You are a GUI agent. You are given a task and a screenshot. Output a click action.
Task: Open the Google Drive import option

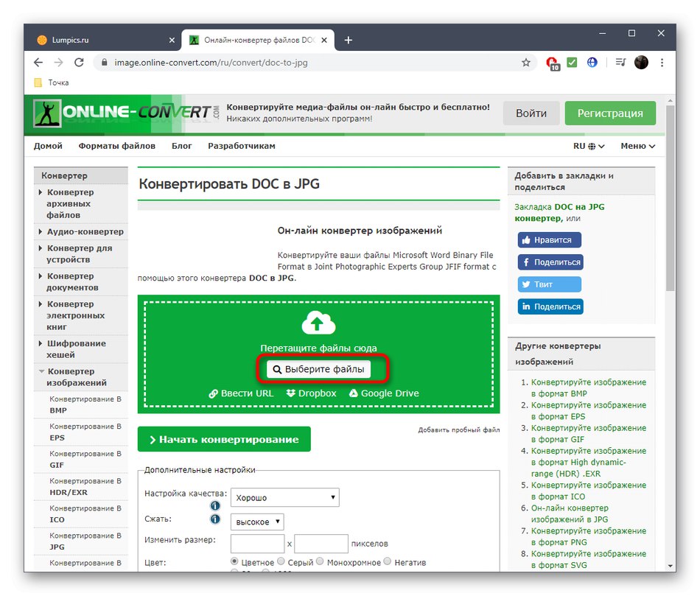tap(354, 393)
